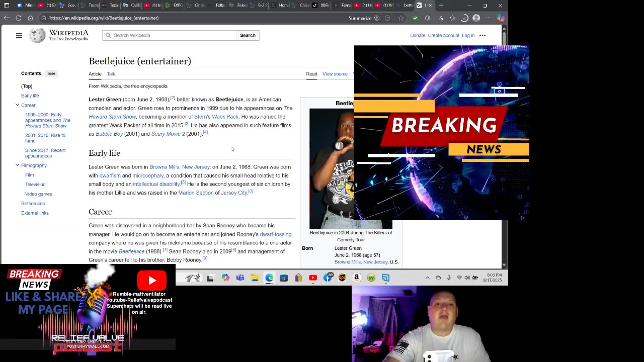Open The Howard Stern Show link
644x362 pixels.
point(112,117)
